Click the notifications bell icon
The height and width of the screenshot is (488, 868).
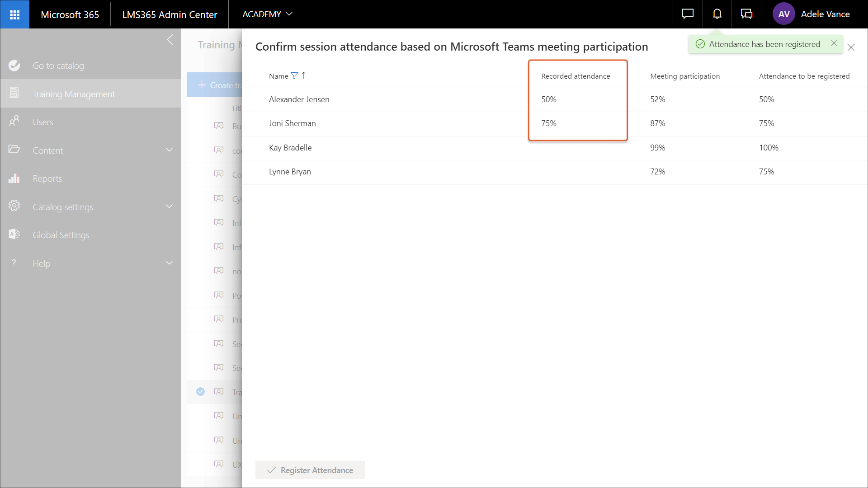pos(717,14)
